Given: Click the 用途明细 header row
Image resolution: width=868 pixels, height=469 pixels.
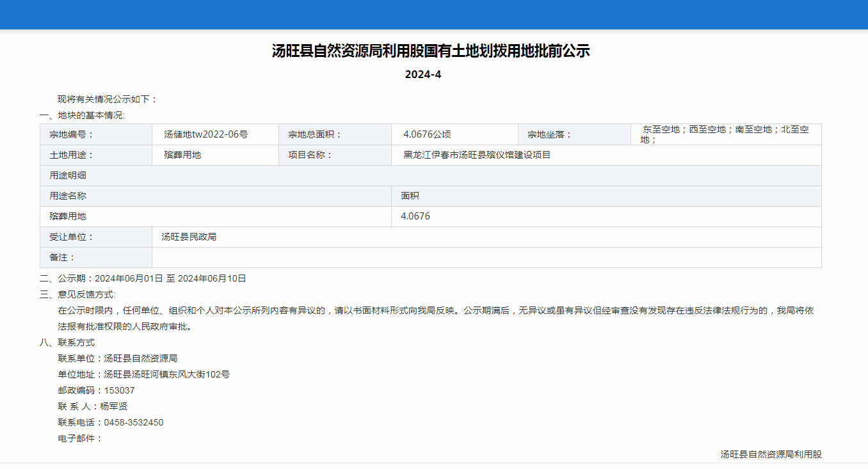Looking at the screenshot, I should pos(431,175).
